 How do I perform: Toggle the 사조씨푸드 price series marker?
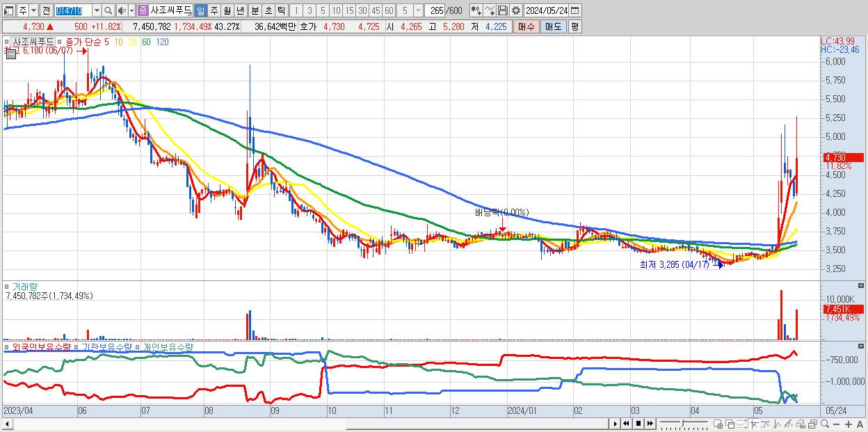pos(6,42)
